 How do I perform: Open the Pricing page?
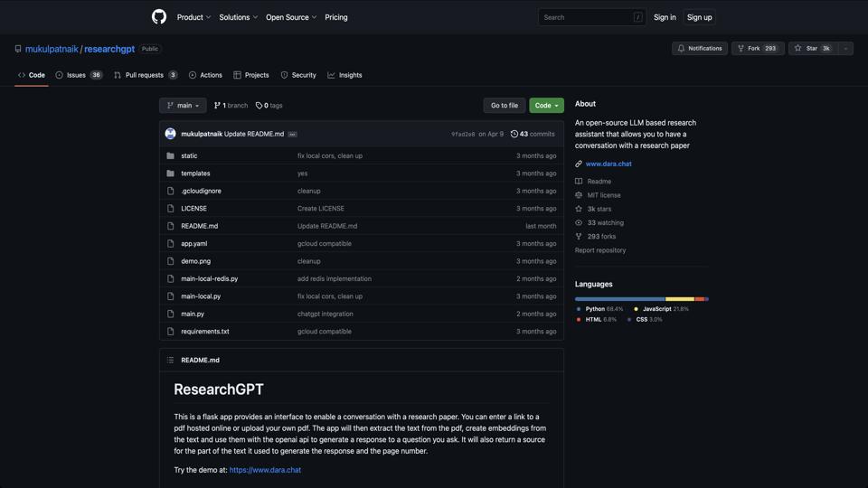[336, 17]
